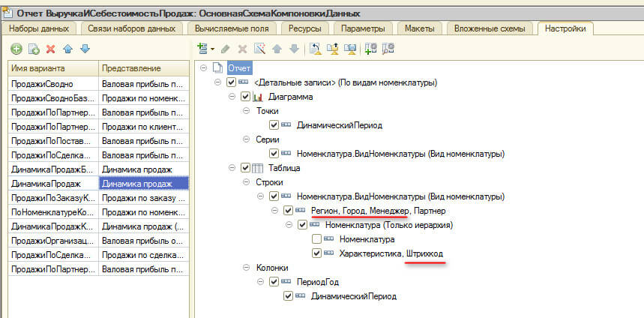Click the pencil edit icon in structure toolbar
644x318 pixels.
click(226, 49)
